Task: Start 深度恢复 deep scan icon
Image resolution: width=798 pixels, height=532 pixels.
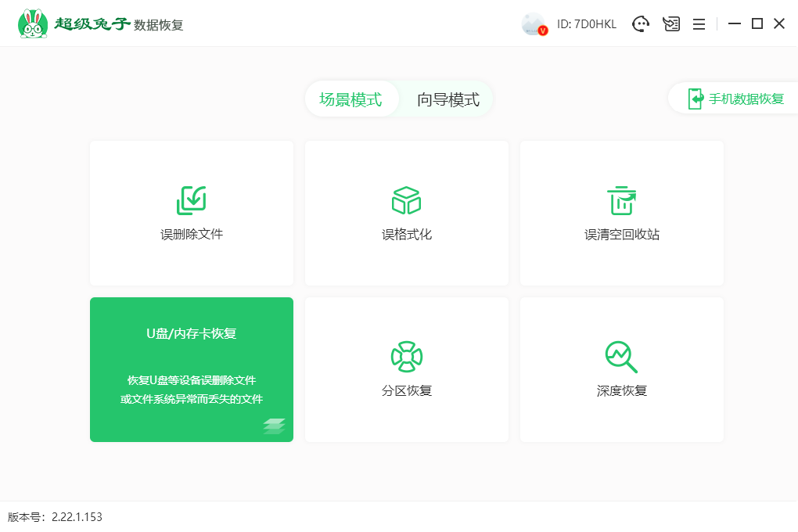Action: tap(621, 357)
